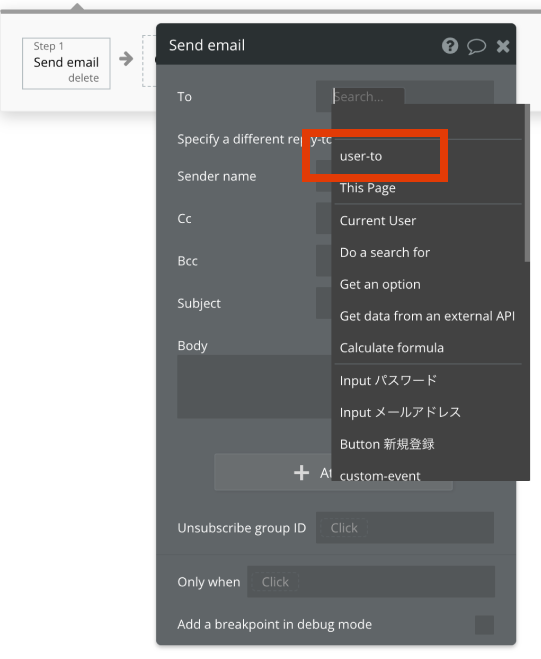The image size is (541, 659).
Task: Click the plus icon for attachments
Action: click(301, 473)
